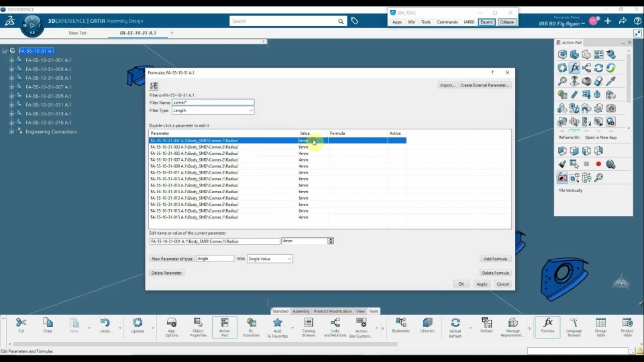Expand Engineering Connections tree node
The image size is (644, 362).
coord(12,132)
